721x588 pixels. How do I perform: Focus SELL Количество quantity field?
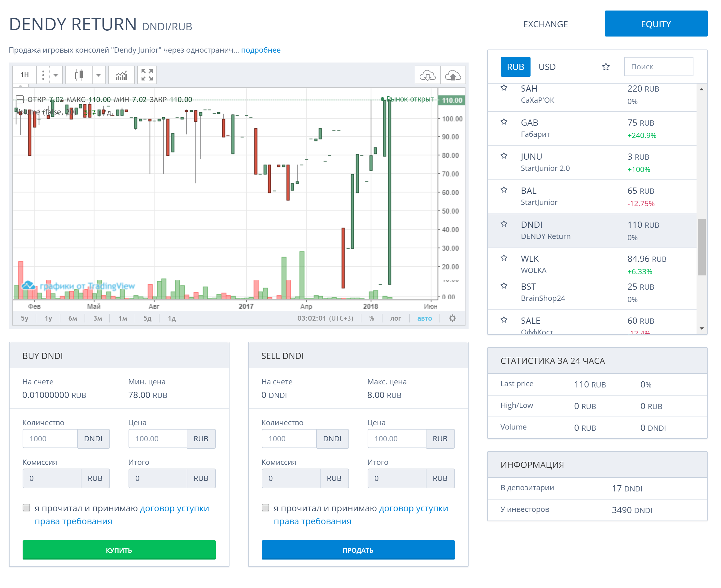click(290, 439)
